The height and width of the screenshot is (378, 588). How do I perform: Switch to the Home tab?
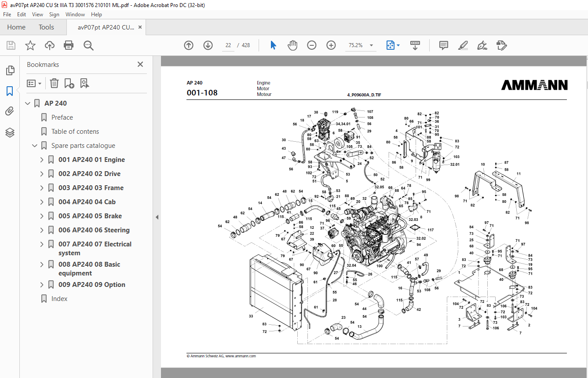click(16, 27)
